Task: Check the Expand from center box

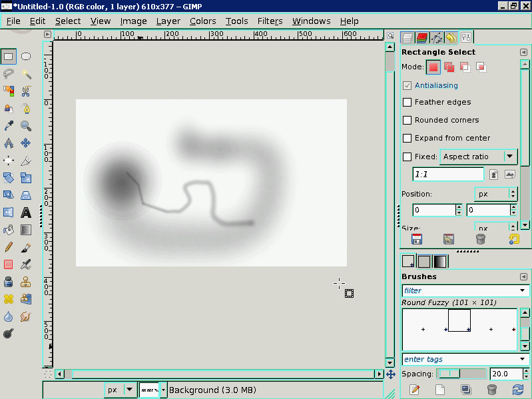Action: click(x=407, y=139)
